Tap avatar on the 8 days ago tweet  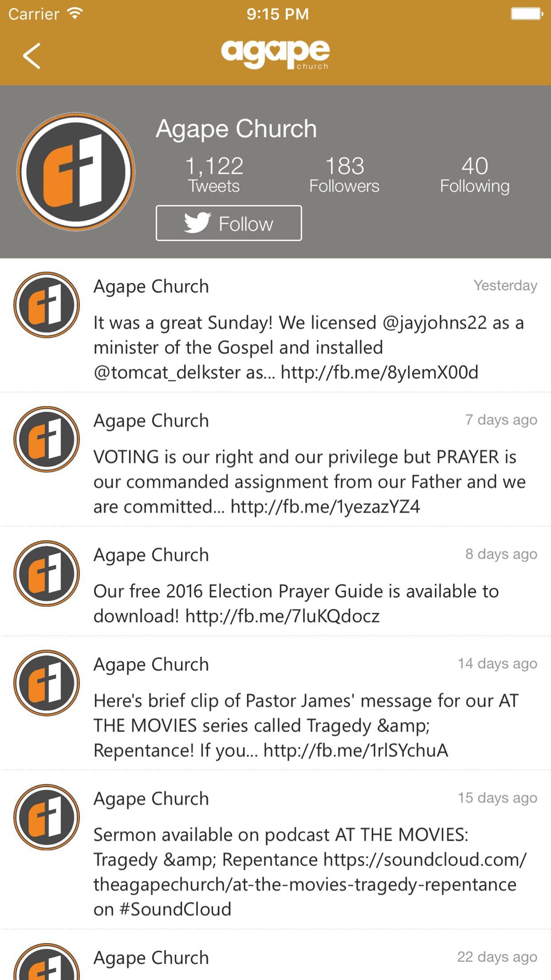(47, 573)
